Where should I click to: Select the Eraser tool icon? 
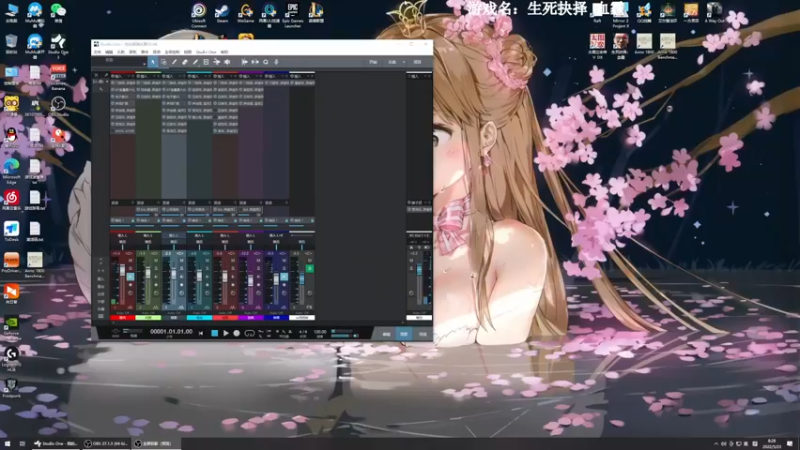coord(185,62)
